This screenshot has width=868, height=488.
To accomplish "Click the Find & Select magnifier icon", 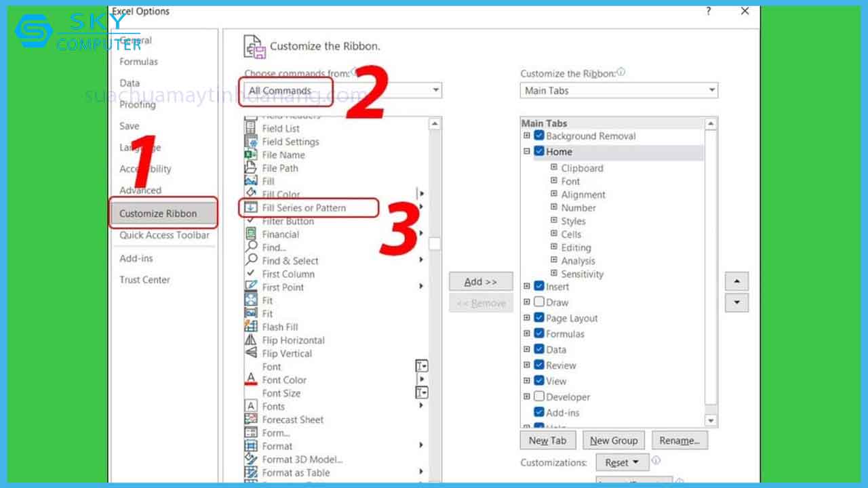I will click(x=251, y=260).
